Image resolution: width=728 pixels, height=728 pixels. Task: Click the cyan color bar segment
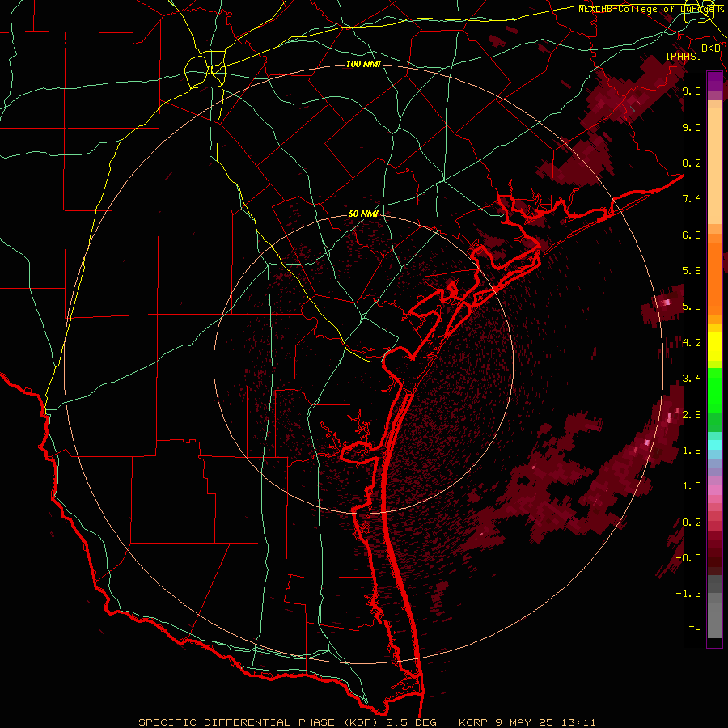(714, 444)
